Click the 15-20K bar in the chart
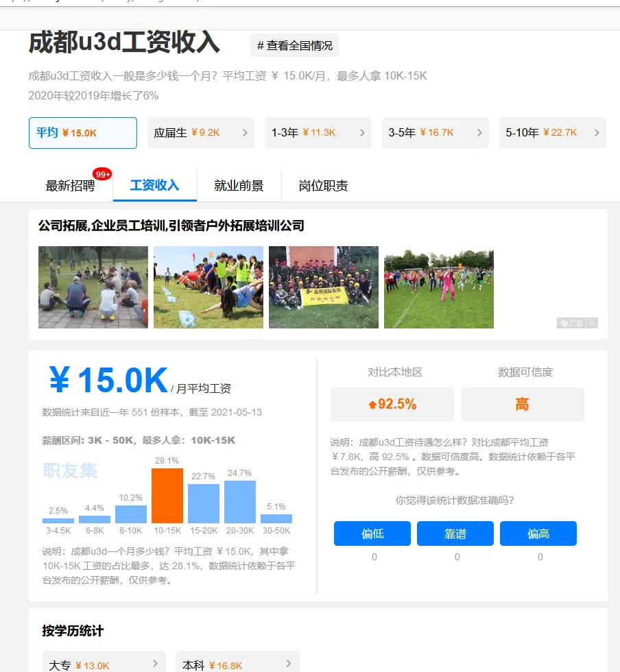This screenshot has height=672, width=620. 204,503
